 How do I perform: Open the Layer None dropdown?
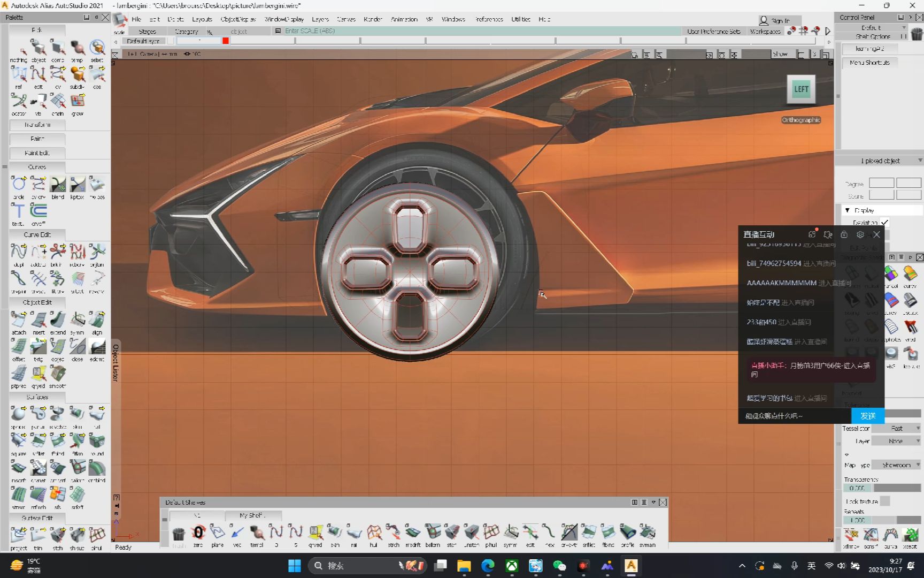(x=897, y=441)
